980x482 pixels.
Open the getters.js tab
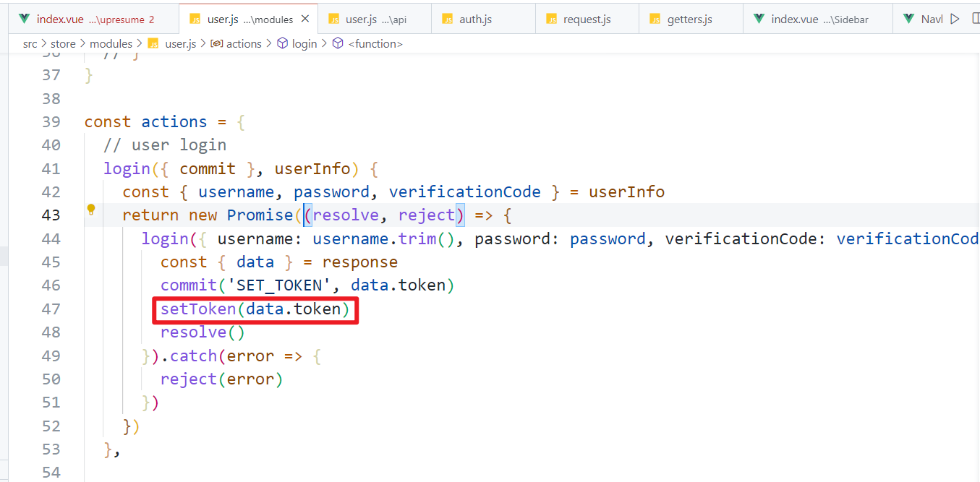[689, 20]
